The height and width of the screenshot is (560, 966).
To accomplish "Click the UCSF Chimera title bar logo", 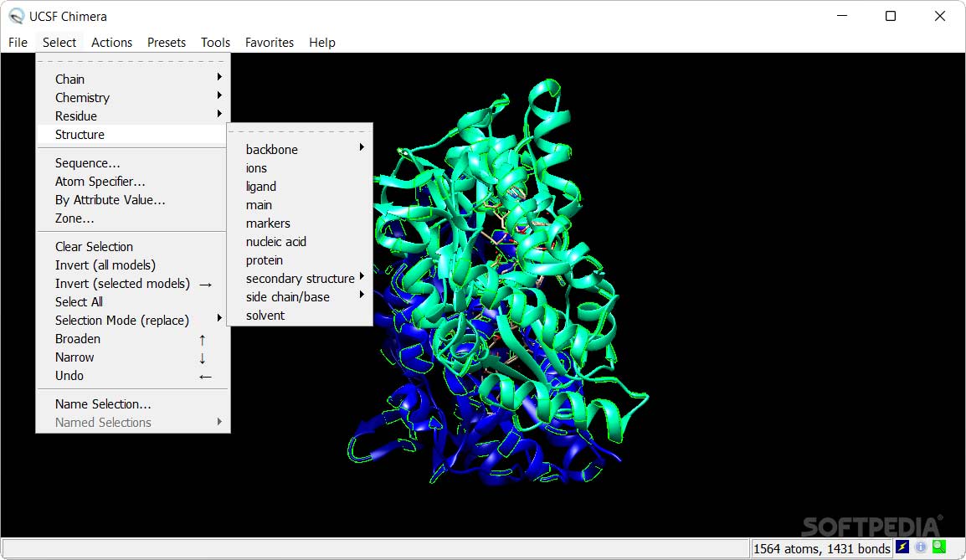I will coord(17,17).
